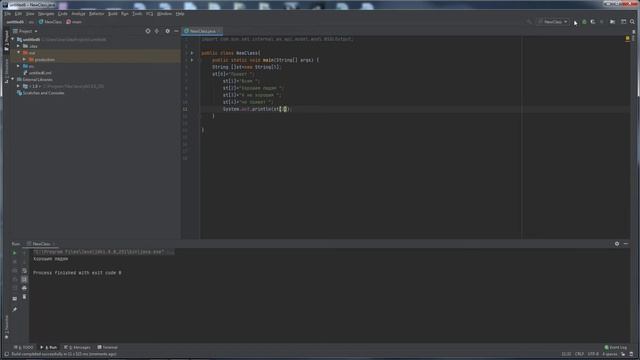Click the java.exe command line link
The image size is (640, 360).
pos(98,252)
